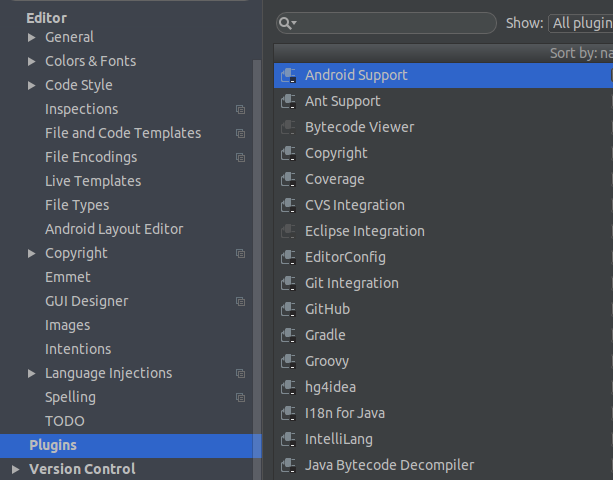Open TODO settings

pos(65,421)
